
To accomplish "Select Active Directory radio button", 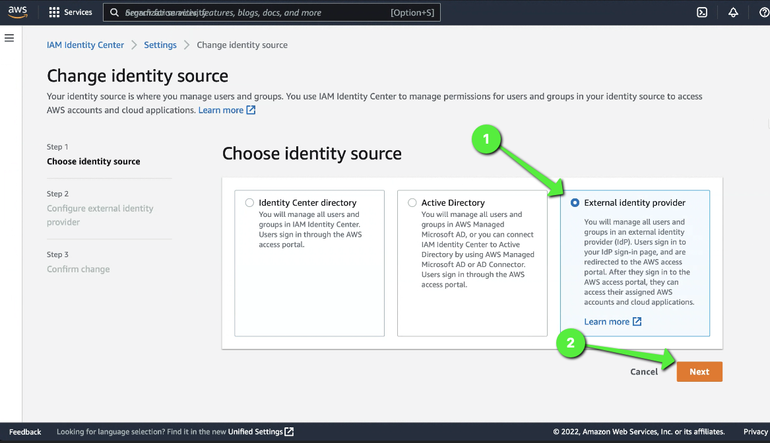I will point(412,202).
